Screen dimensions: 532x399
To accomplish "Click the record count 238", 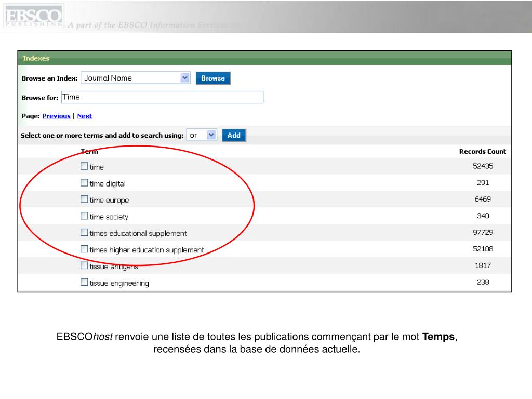I will point(483,282).
